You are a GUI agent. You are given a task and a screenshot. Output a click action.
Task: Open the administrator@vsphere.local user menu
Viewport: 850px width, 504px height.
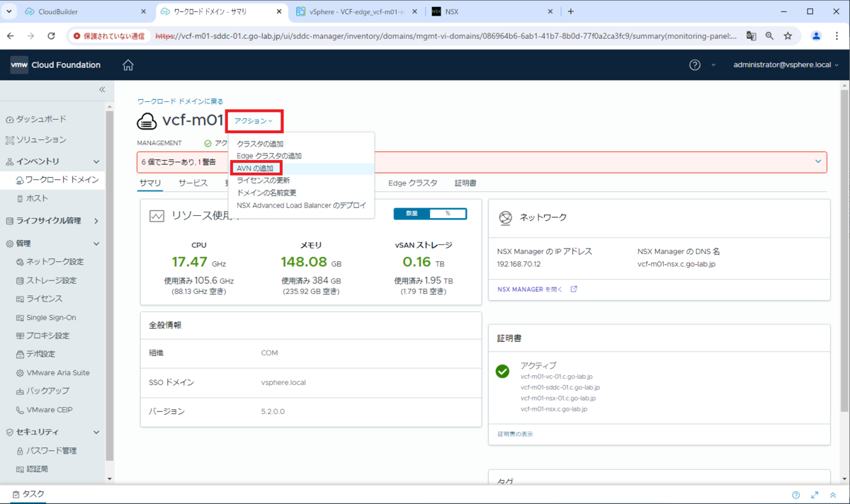tap(786, 65)
